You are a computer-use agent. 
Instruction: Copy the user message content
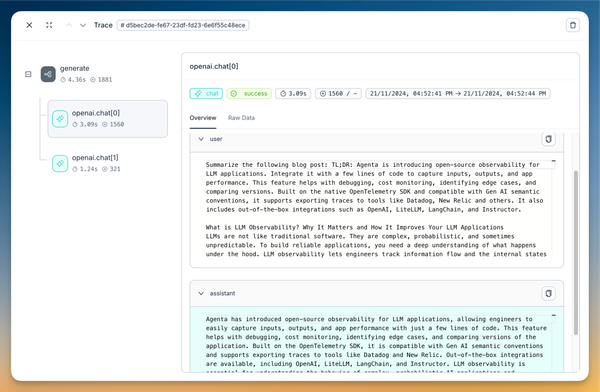(548, 139)
